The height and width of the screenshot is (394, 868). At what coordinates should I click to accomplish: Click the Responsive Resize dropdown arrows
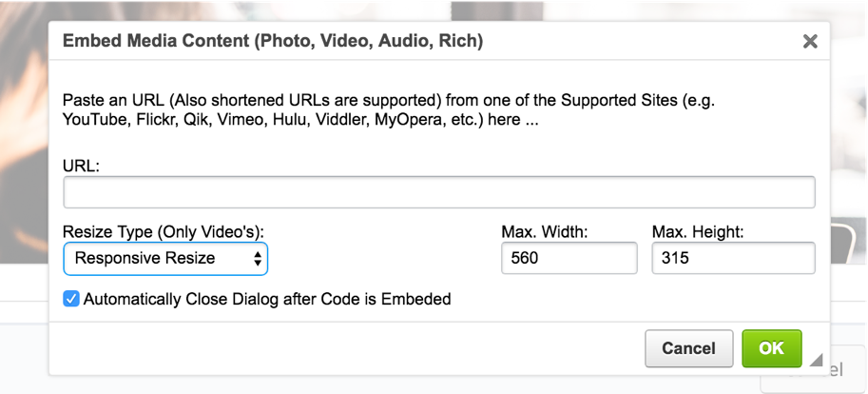pos(257,258)
